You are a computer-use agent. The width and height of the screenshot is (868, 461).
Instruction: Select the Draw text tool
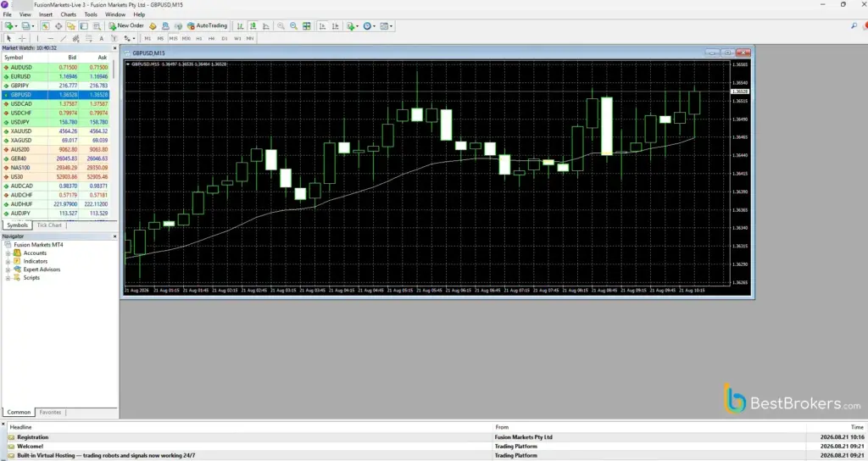[x=102, y=38]
